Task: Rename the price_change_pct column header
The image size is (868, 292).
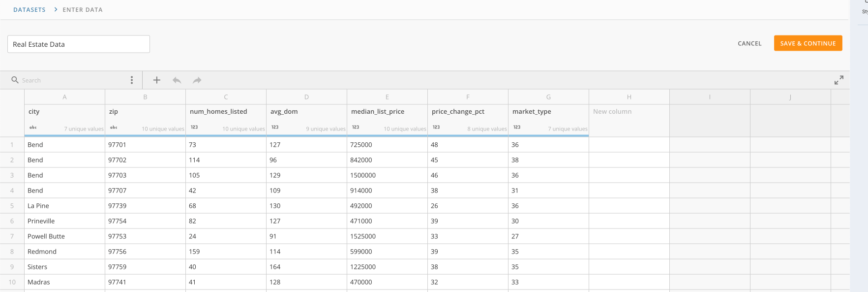Action: point(458,112)
